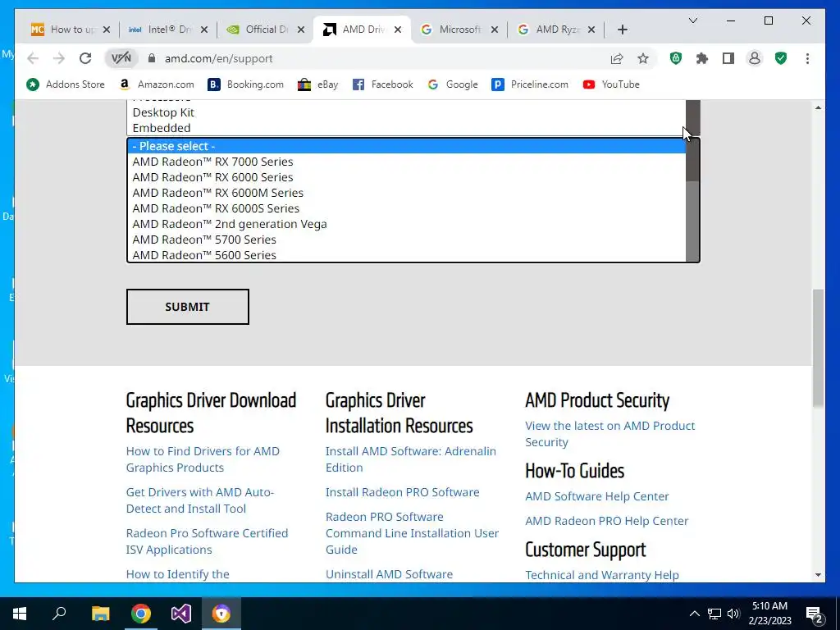
Task: Open Chrome's three-dot menu
Action: point(807,58)
